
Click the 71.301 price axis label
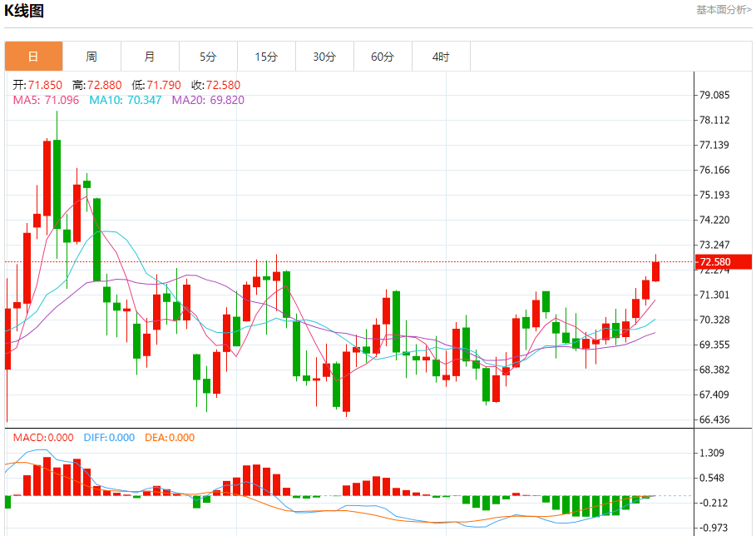pos(714,295)
